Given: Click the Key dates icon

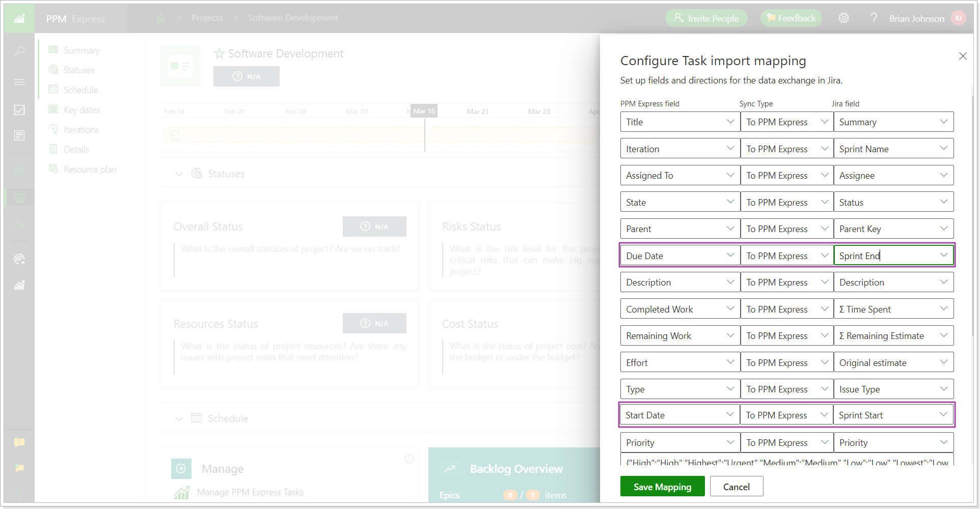Looking at the screenshot, I should [x=54, y=109].
